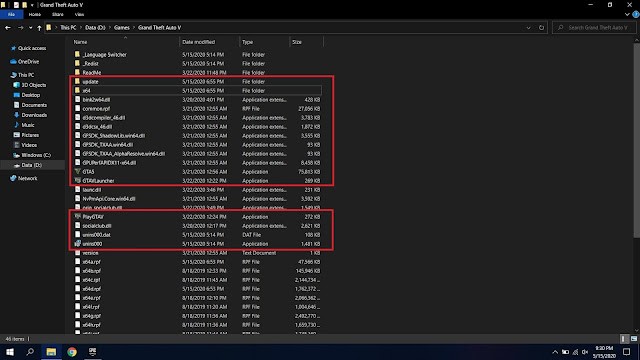Refresh the Grand Theft Auto V folder
The height and width of the screenshot is (360, 640).
(541, 28)
